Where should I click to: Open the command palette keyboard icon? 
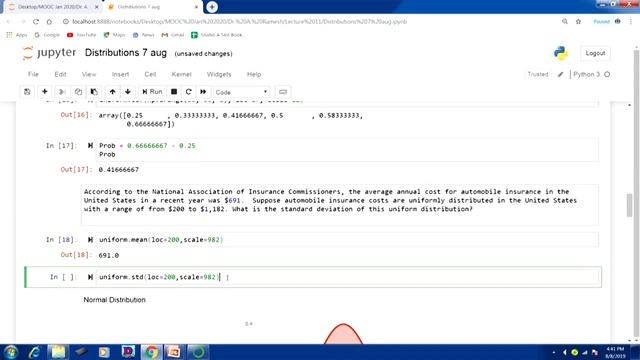click(283, 92)
